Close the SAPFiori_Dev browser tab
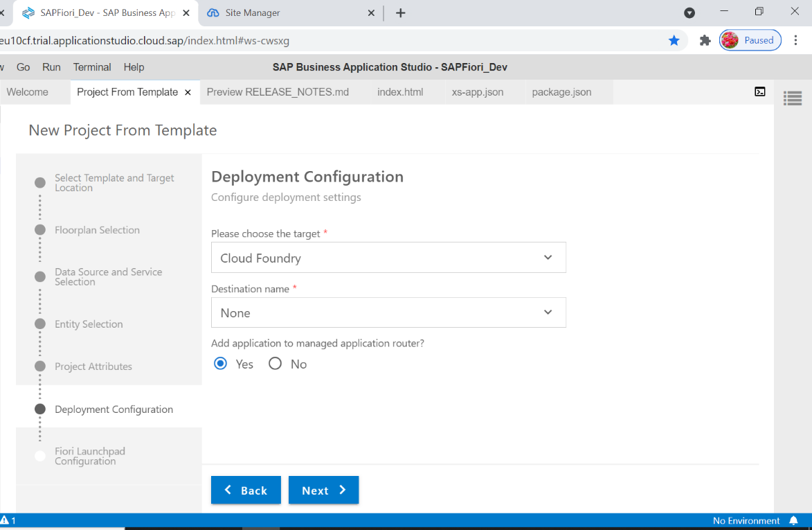 tap(186, 13)
